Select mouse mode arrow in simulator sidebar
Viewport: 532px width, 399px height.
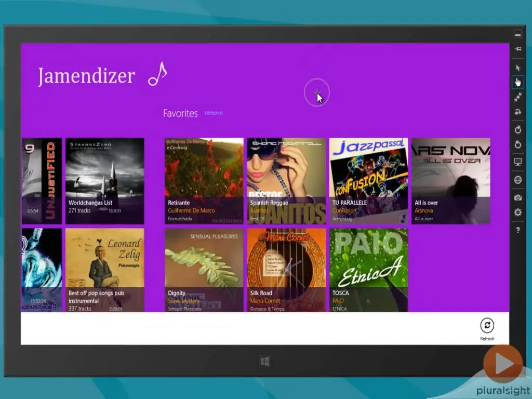(518, 68)
